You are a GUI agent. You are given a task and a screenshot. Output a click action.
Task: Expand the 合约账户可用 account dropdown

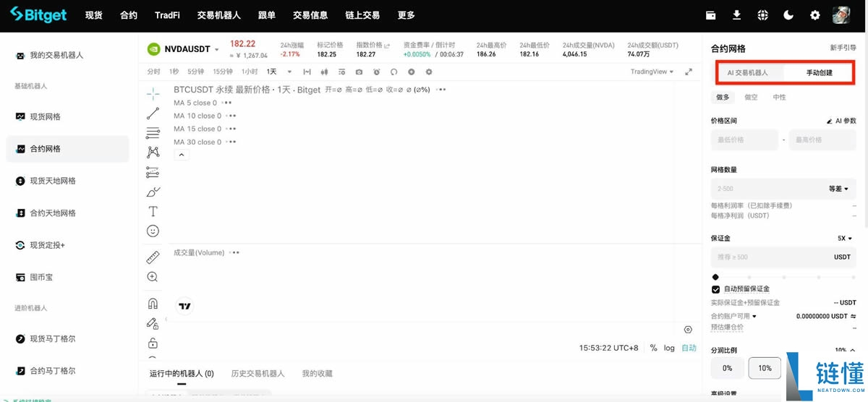[x=754, y=316]
